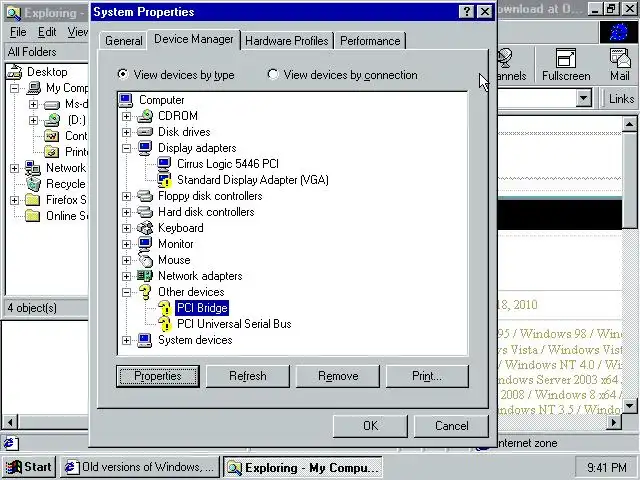Select the PCI Bridge entry

pyautogui.click(x=202, y=308)
